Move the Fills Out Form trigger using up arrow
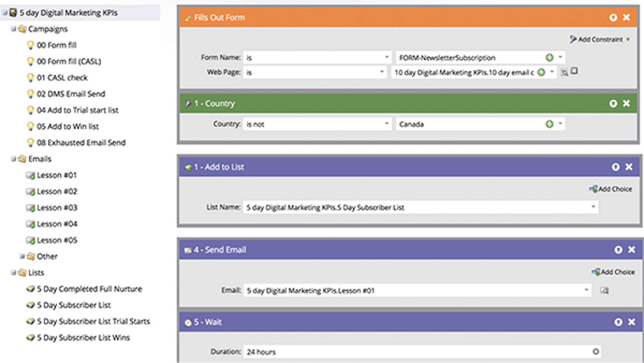644x363 pixels. coord(614,17)
